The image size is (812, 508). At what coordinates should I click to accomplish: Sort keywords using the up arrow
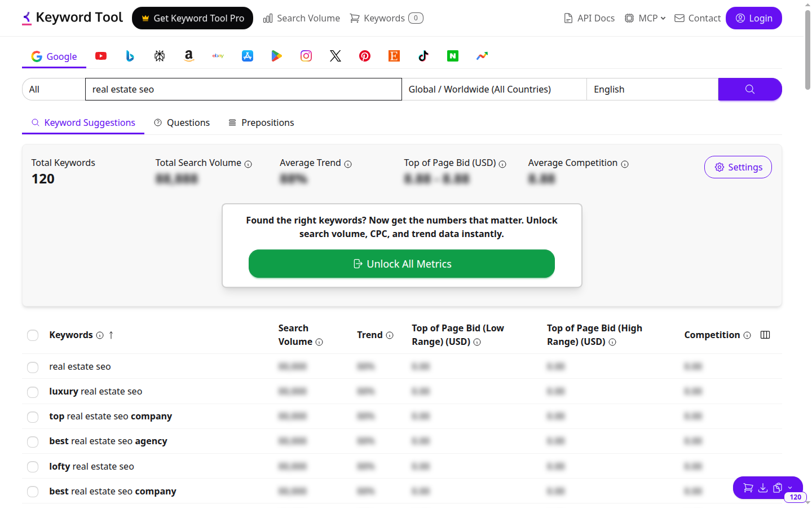click(111, 335)
